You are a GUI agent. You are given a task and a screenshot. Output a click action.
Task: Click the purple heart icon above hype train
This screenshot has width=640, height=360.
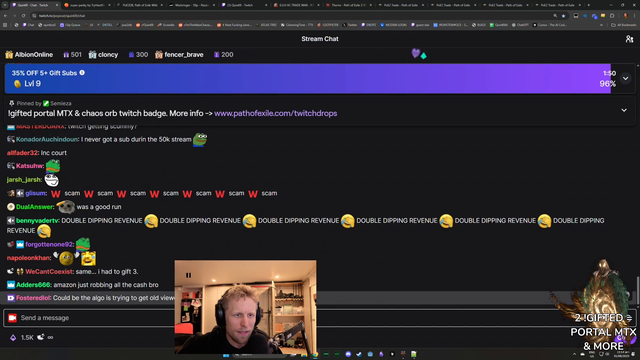click(x=416, y=53)
